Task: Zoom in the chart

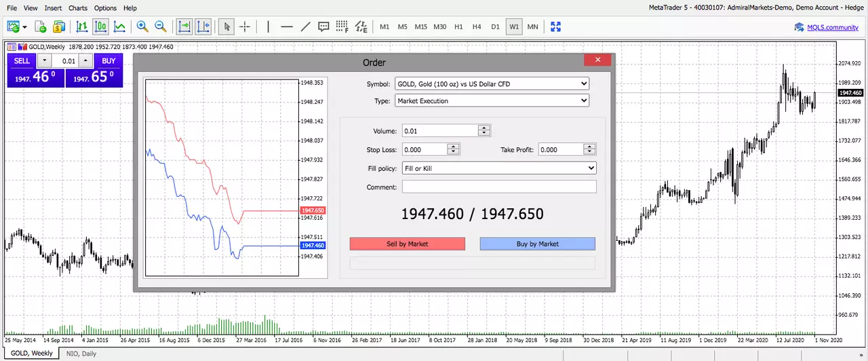Action: 142,27
